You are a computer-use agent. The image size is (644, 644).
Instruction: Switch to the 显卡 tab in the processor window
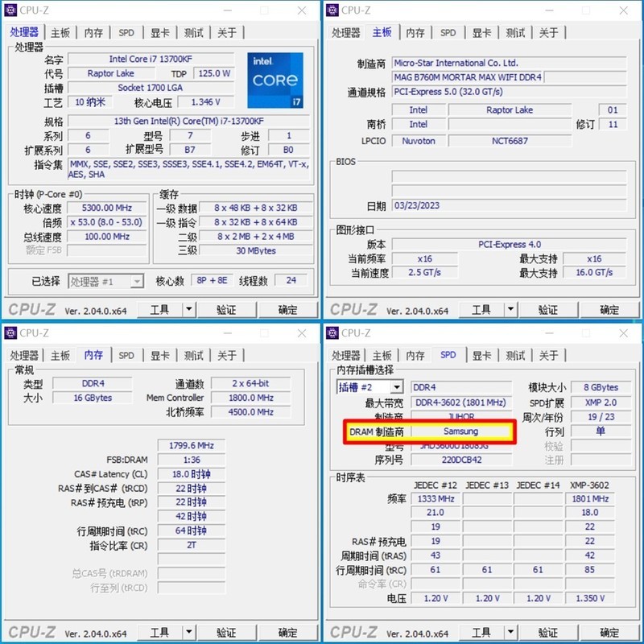click(x=159, y=32)
